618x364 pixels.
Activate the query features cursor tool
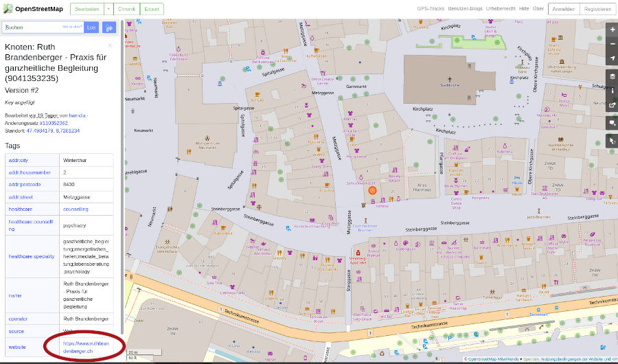coord(612,141)
